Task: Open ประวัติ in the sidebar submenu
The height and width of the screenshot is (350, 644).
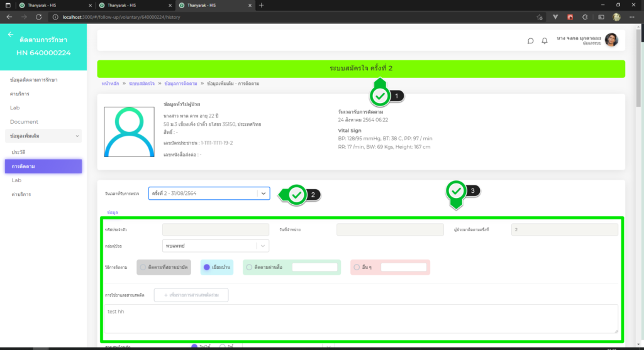Action: tap(19, 153)
